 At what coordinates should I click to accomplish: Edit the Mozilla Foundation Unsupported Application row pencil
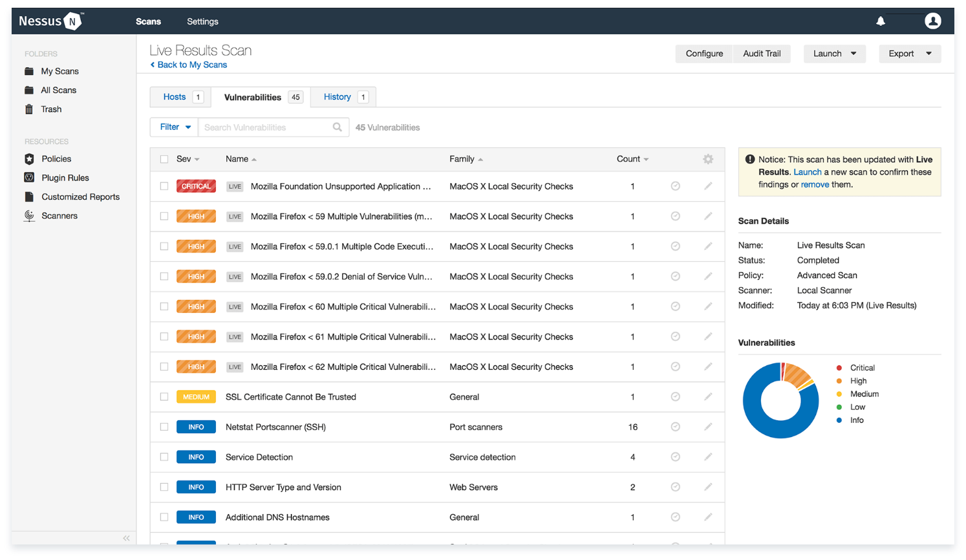pyautogui.click(x=708, y=186)
